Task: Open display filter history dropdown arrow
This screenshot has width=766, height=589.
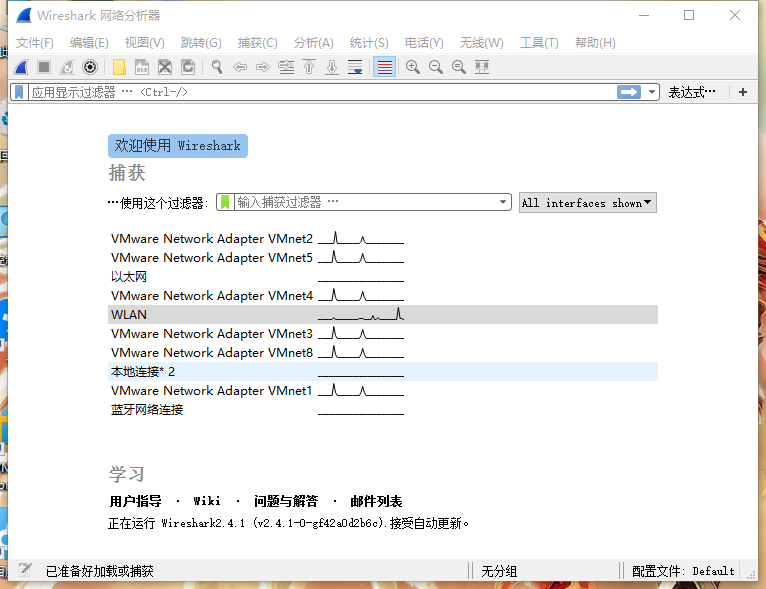Action: [x=652, y=92]
